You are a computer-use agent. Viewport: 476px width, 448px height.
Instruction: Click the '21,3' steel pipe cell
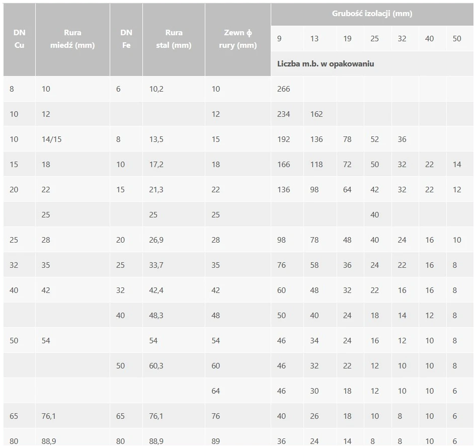pyautogui.click(x=156, y=190)
